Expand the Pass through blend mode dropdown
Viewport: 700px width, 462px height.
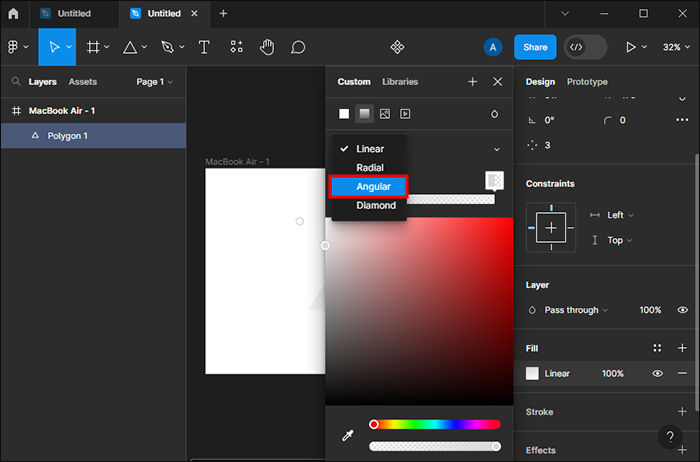[575, 310]
